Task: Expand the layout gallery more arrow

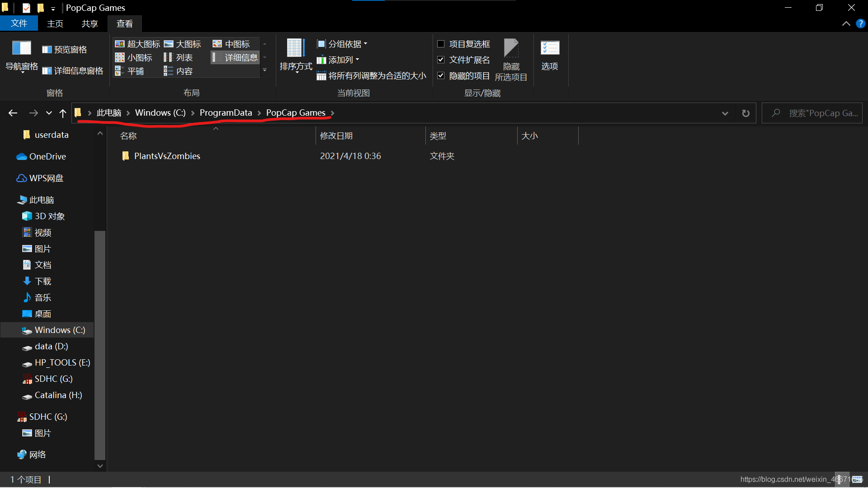Action: click(x=265, y=70)
